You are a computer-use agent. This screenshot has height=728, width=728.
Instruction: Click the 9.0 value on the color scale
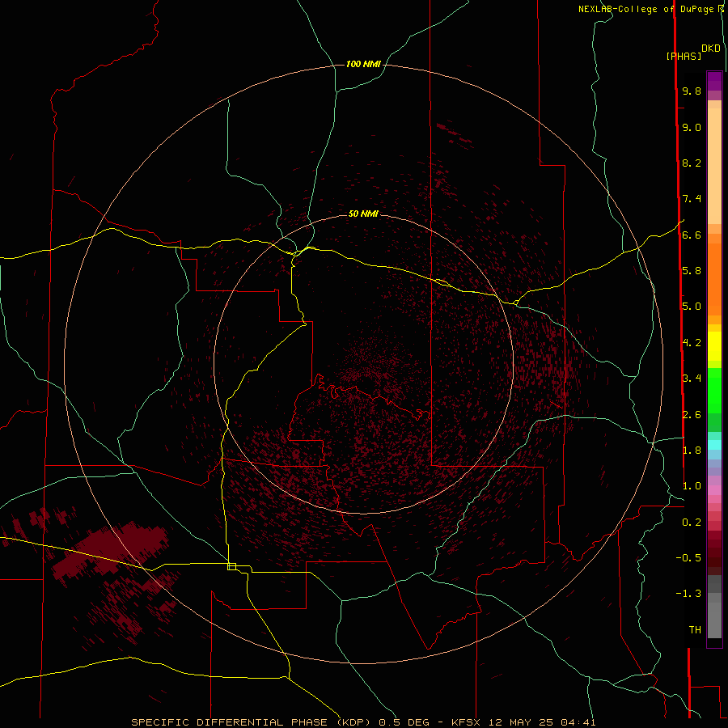click(692, 127)
